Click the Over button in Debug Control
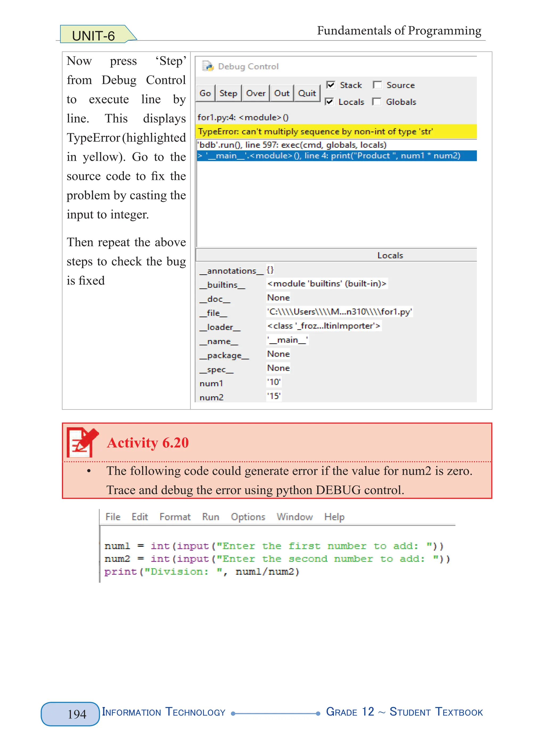 click(x=256, y=93)
